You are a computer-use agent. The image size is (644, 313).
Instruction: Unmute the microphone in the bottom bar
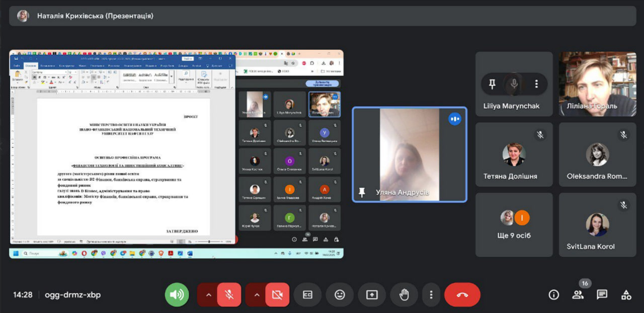(x=229, y=295)
